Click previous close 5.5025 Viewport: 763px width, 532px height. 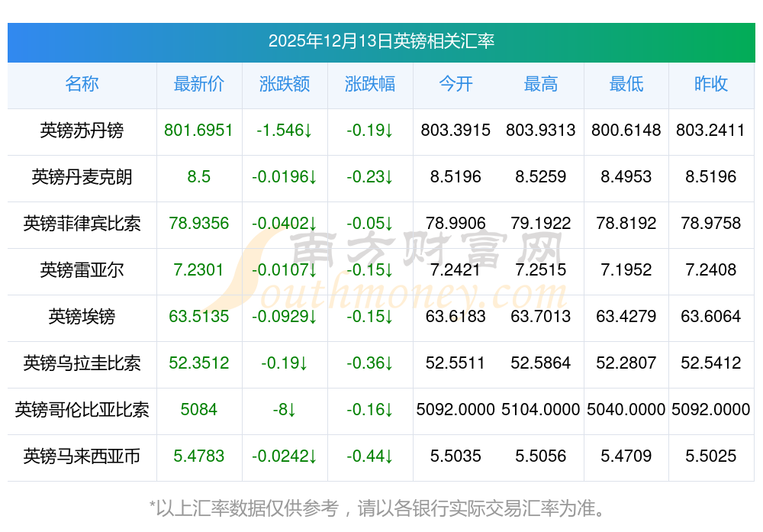pos(711,456)
